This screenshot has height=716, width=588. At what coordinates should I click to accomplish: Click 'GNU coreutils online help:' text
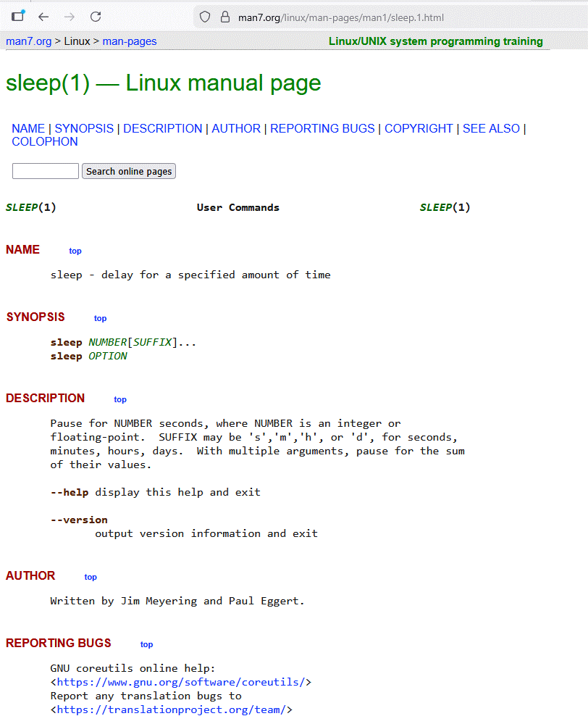(x=133, y=668)
